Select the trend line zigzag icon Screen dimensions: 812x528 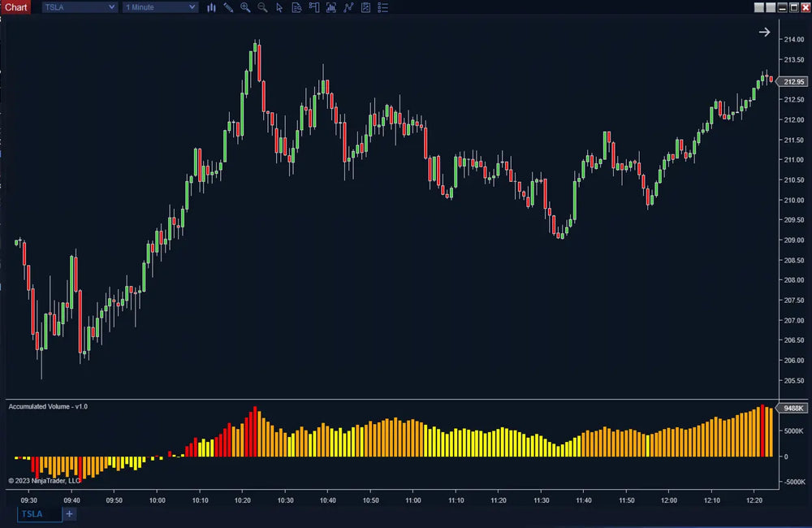[x=348, y=7]
